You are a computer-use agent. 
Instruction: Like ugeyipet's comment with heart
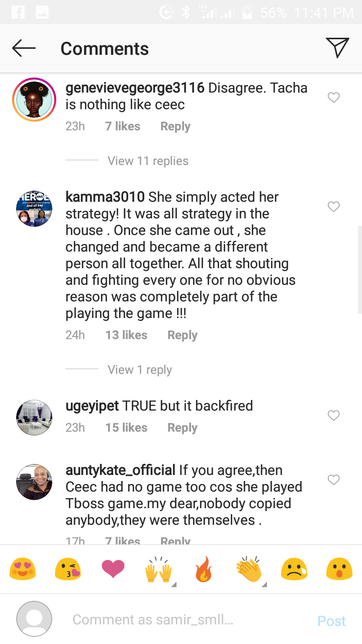pos(334,416)
